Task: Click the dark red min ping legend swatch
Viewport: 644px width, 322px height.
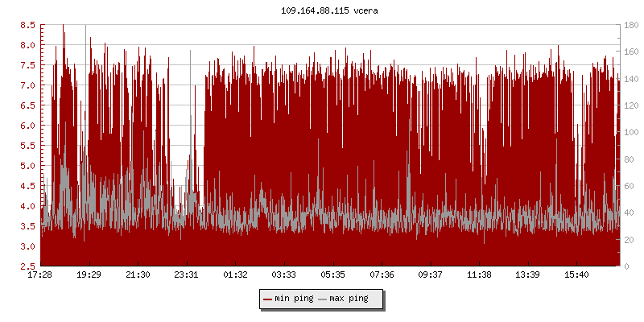Action: coord(268,299)
